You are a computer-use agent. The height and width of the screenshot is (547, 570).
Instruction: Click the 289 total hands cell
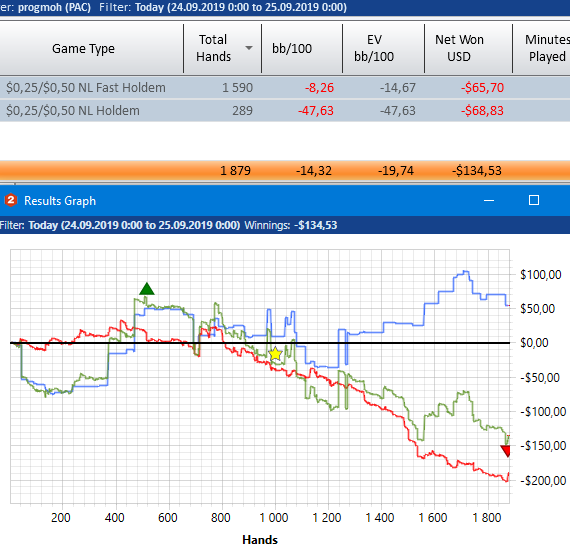click(242, 110)
